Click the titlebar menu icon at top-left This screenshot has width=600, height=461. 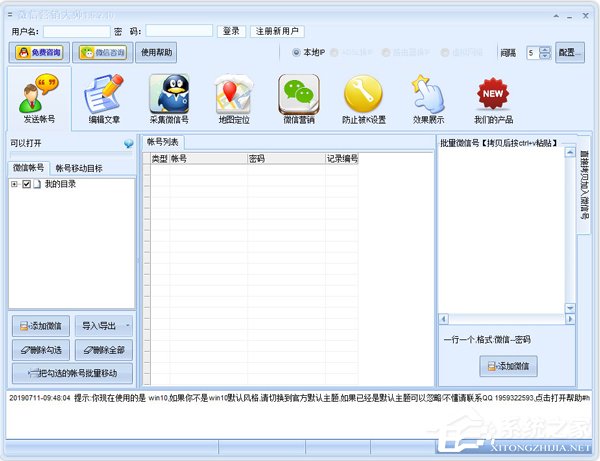click(x=10, y=15)
